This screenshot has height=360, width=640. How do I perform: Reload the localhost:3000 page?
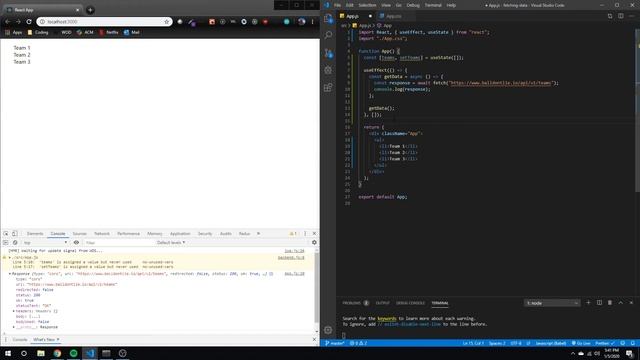(29, 22)
